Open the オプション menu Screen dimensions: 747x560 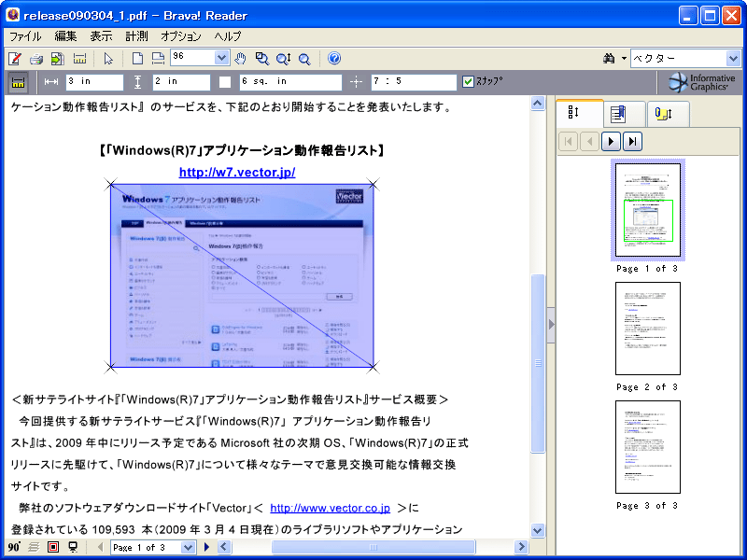click(x=181, y=36)
